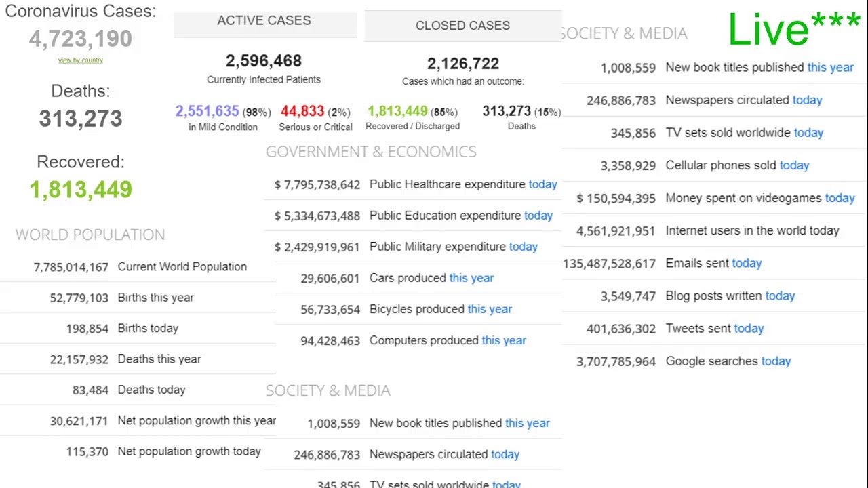Click the green 'Live***' text
This screenshot has width=868, height=488.
point(794,29)
